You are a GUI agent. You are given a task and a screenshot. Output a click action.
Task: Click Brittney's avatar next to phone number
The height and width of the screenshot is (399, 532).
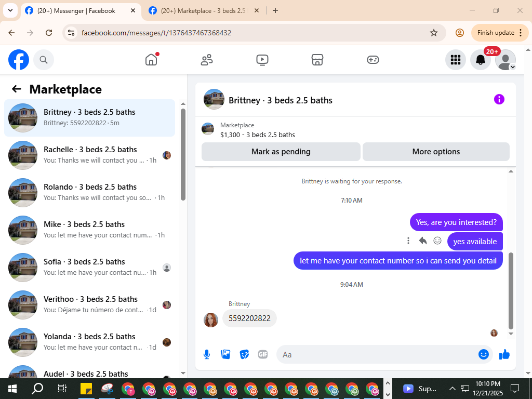coord(211,320)
